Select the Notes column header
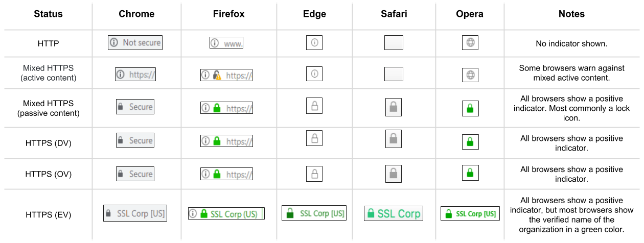The image size is (644, 243). pos(571,14)
